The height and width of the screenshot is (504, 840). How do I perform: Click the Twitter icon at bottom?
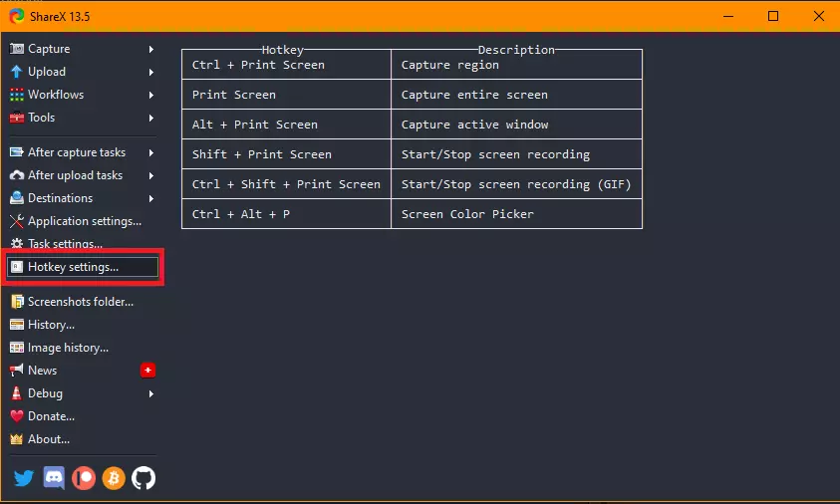[x=24, y=478]
